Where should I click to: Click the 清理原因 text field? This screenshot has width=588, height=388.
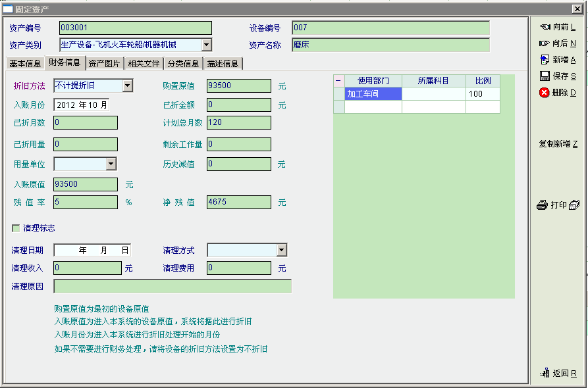[173, 286]
